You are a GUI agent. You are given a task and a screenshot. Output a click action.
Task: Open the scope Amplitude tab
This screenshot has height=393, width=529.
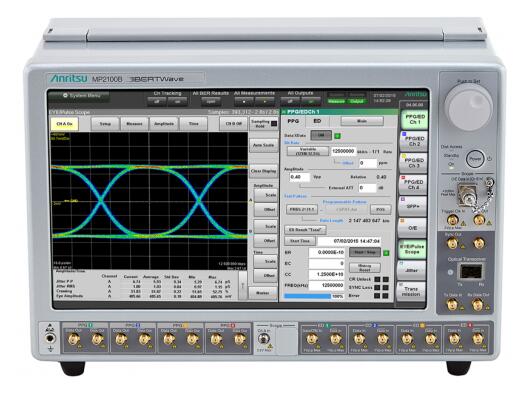coord(164,124)
